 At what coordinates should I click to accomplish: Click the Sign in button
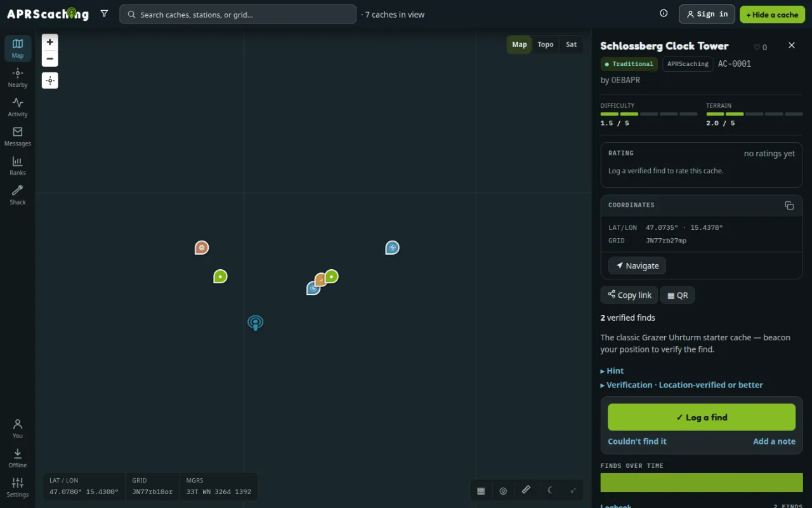(x=707, y=14)
